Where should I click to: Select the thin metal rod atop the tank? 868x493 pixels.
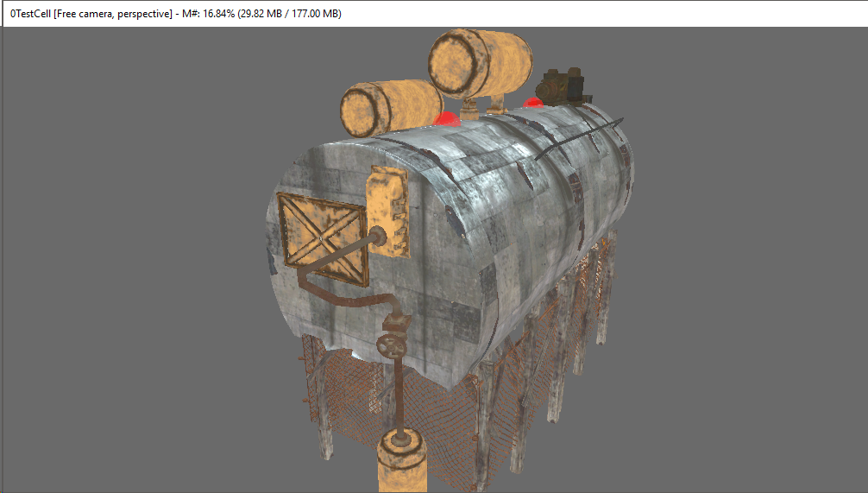[x=579, y=138]
